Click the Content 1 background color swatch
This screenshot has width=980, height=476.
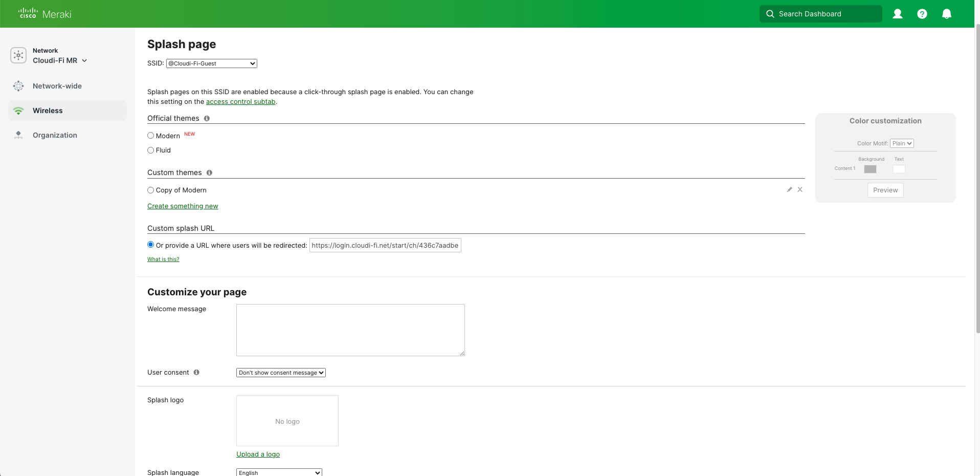871,169
